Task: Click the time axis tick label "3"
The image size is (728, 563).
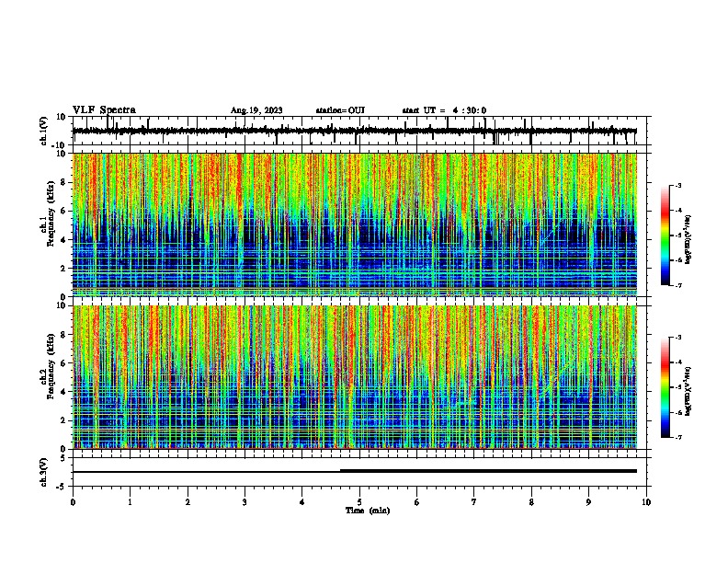Action: click(245, 502)
